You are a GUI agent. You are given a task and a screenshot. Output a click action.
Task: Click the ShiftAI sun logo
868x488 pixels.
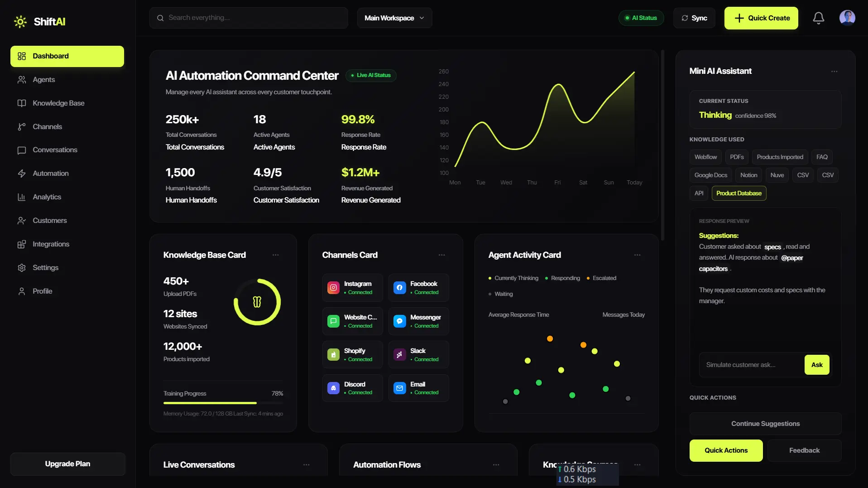[x=20, y=21]
